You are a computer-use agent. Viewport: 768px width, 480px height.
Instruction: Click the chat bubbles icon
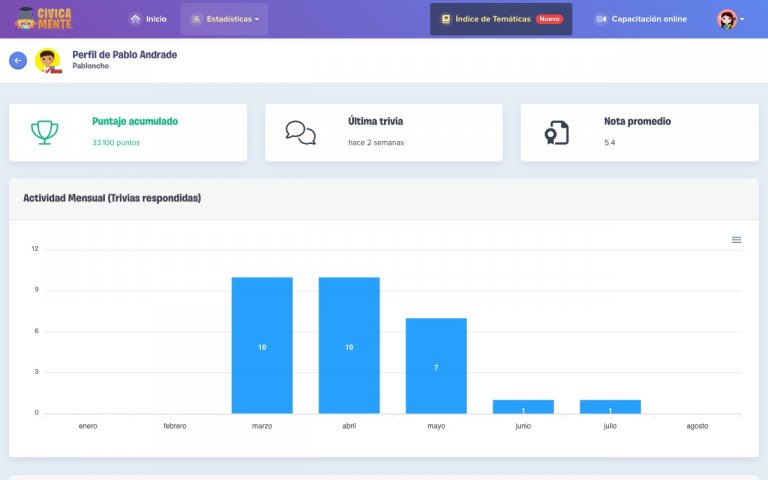(x=300, y=133)
